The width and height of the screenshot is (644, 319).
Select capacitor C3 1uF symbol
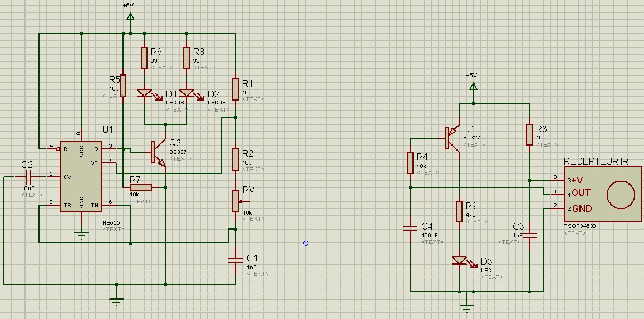tap(529, 235)
